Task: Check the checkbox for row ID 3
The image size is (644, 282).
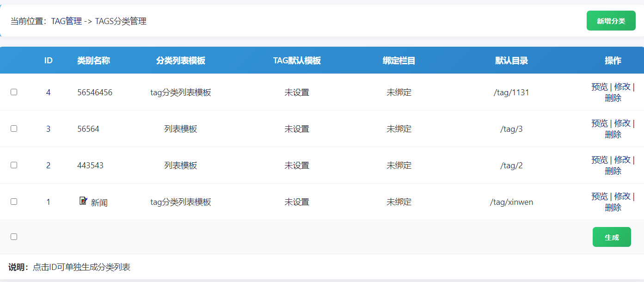Action: pos(13,129)
